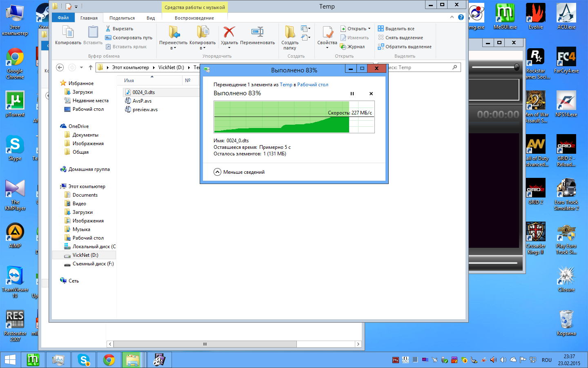Open Сеть in navigation pane
This screenshot has height=368, width=588.
pyautogui.click(x=73, y=281)
